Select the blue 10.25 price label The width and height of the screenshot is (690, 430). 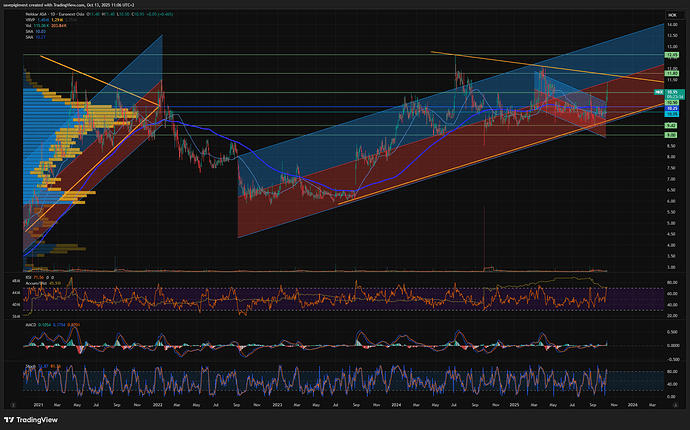point(672,107)
